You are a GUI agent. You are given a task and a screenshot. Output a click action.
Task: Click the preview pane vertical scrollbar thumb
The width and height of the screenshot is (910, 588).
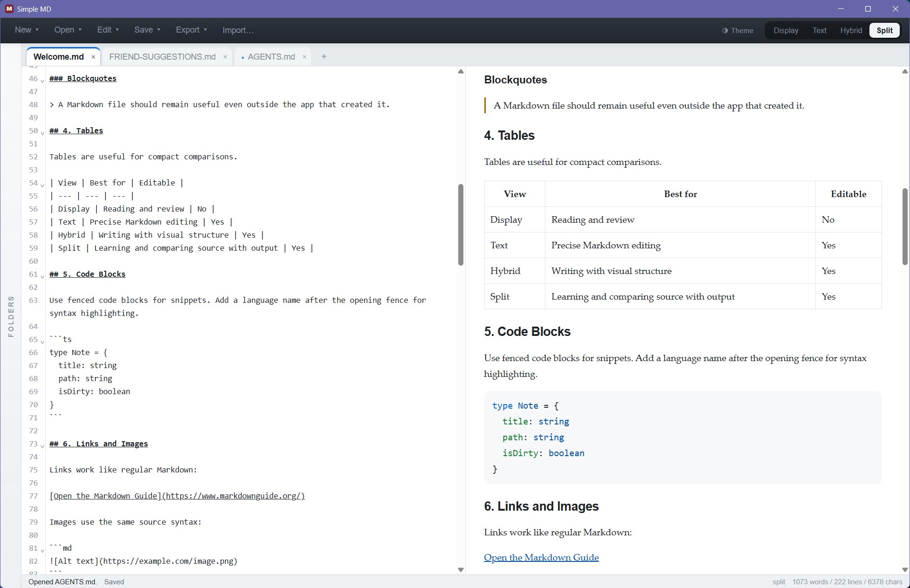pyautogui.click(x=905, y=226)
